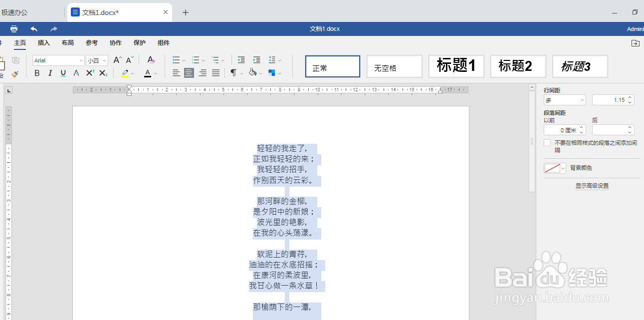Justify the text
Screen dimensions: 644x320
[x=215, y=73]
